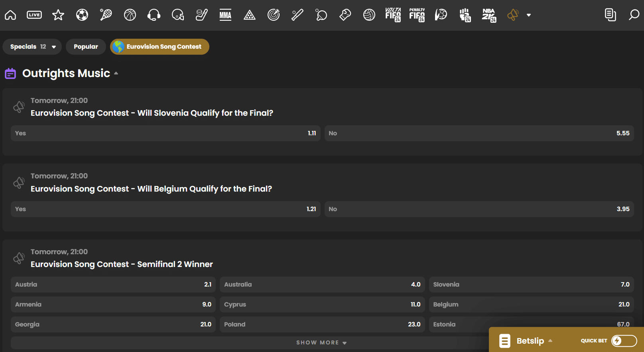Bet Yes 1.21 on Belgium qualifying
The width and height of the screenshot is (644, 352).
coord(165,209)
